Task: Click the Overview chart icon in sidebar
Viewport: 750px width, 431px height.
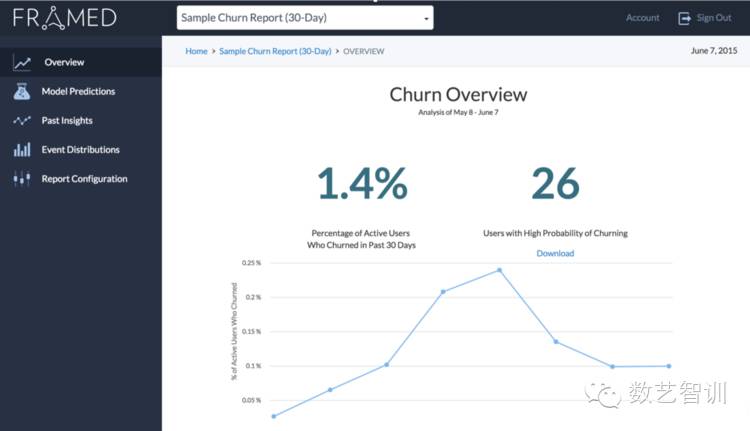Action: (x=22, y=63)
